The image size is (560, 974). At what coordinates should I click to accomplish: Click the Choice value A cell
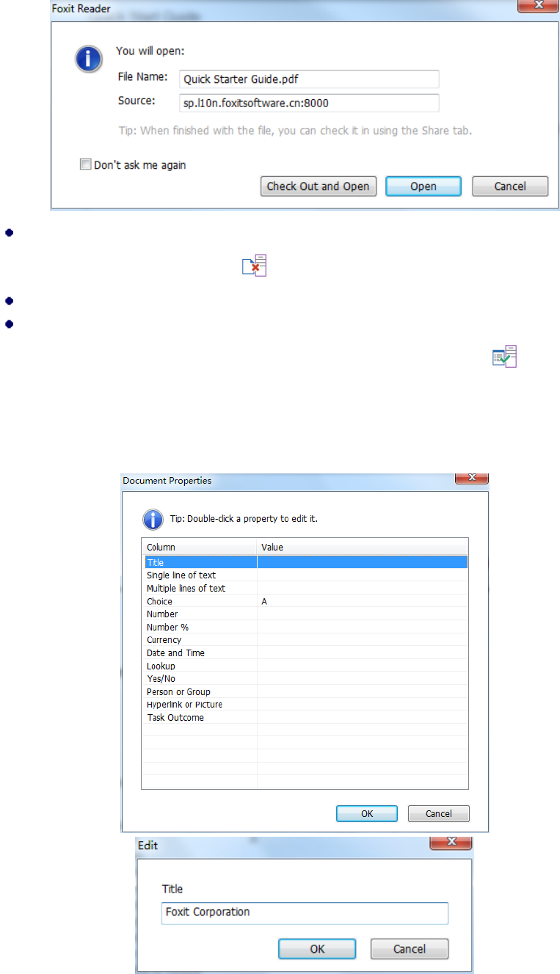click(x=363, y=601)
